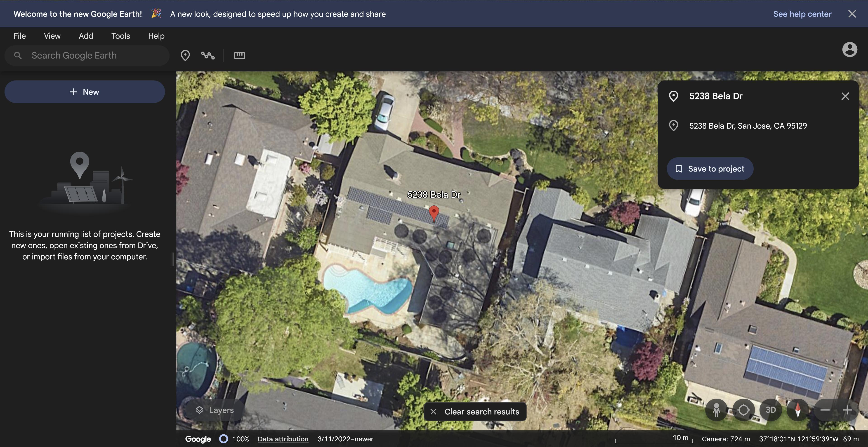Click the 3/11/2022–newer imagery date
The image size is (868, 447).
345,439
